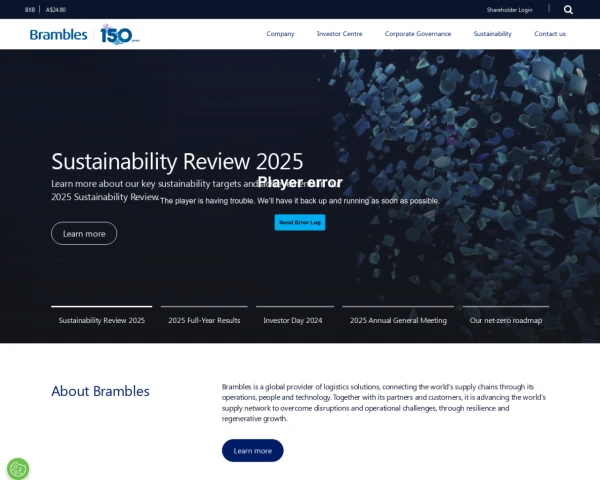Click the Player error heading

pos(300,182)
